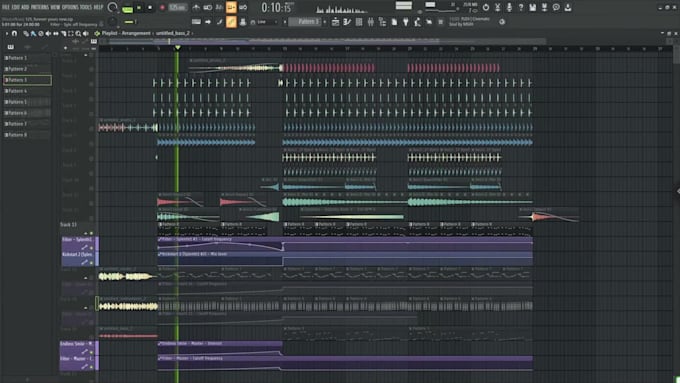The height and width of the screenshot is (383, 680).
Task: Select Pattern 4 in the picker list
Action: [x=27, y=91]
